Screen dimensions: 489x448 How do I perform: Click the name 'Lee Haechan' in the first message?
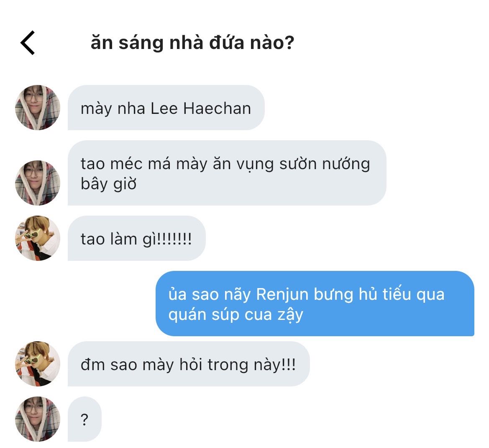click(x=201, y=108)
